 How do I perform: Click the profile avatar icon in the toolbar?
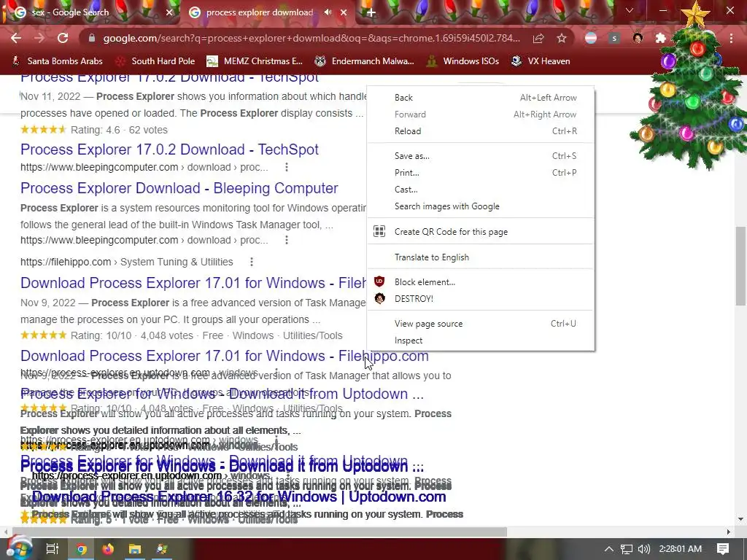coord(638,39)
